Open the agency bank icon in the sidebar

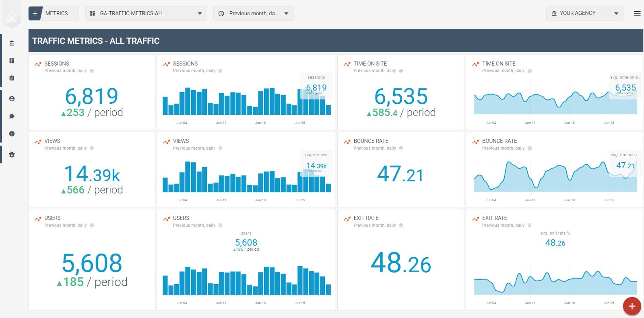pos(12,43)
